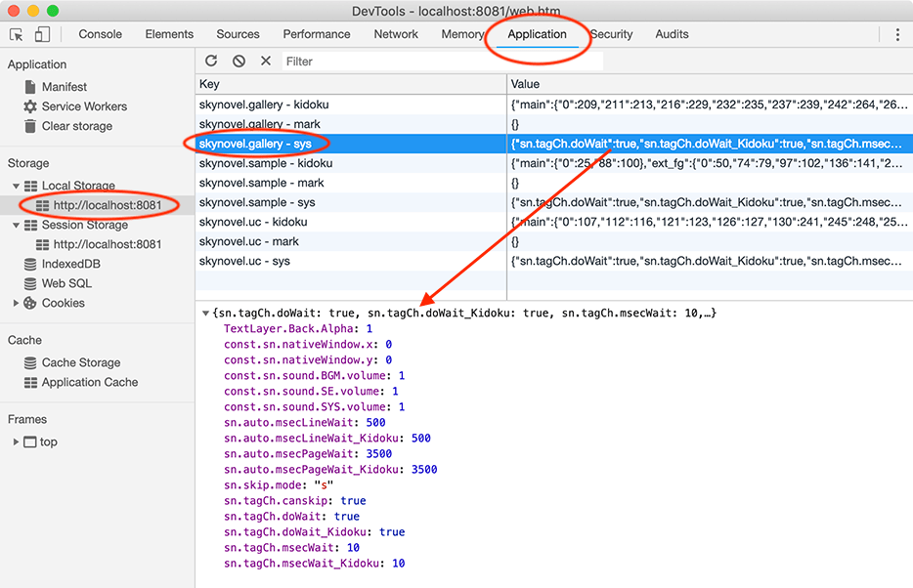Viewport: 913px width, 588px height.
Task: Click the Local Storage table icon
Action: (31, 187)
